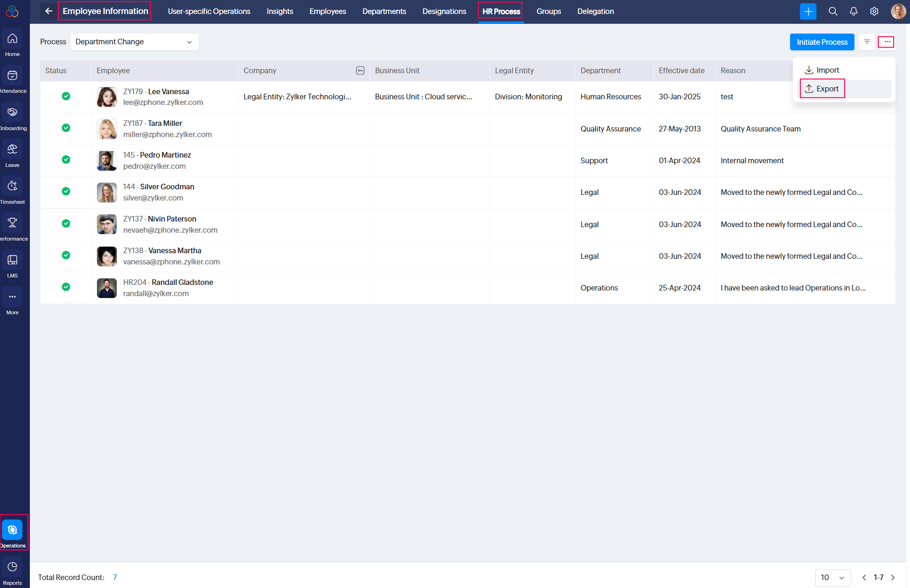This screenshot has width=910, height=588.
Task: Click the Company column key icon
Action: coord(360,70)
